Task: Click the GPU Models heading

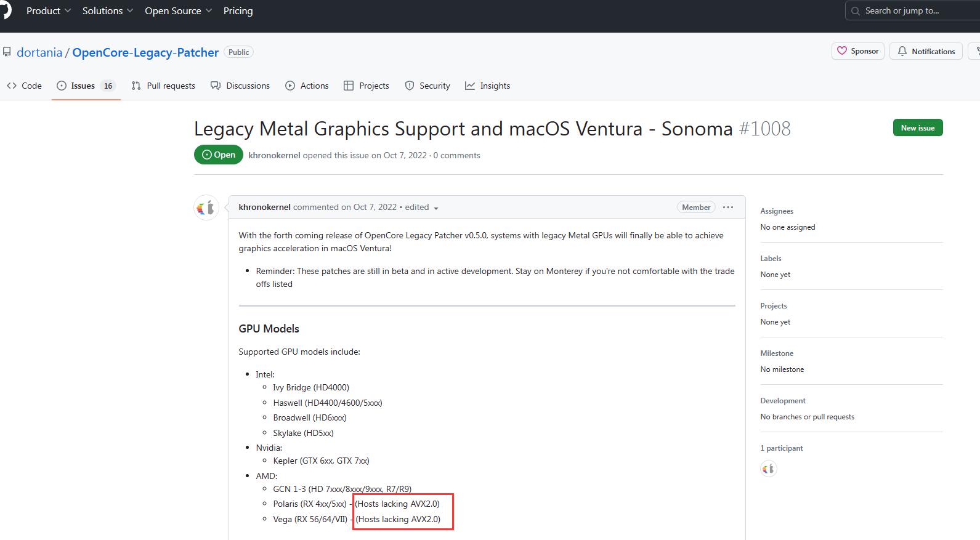Action: pyautogui.click(x=269, y=329)
